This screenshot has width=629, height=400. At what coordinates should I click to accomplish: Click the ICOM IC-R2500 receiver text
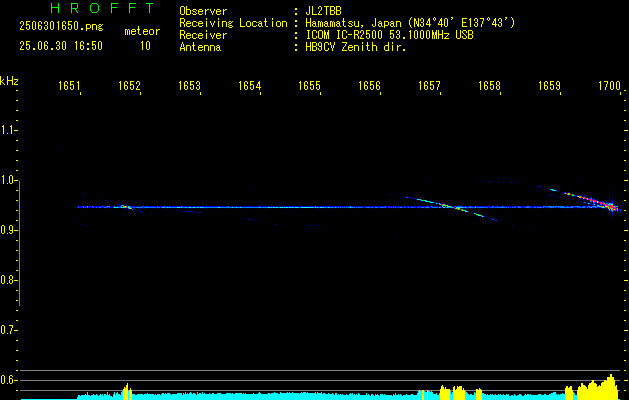(x=389, y=35)
